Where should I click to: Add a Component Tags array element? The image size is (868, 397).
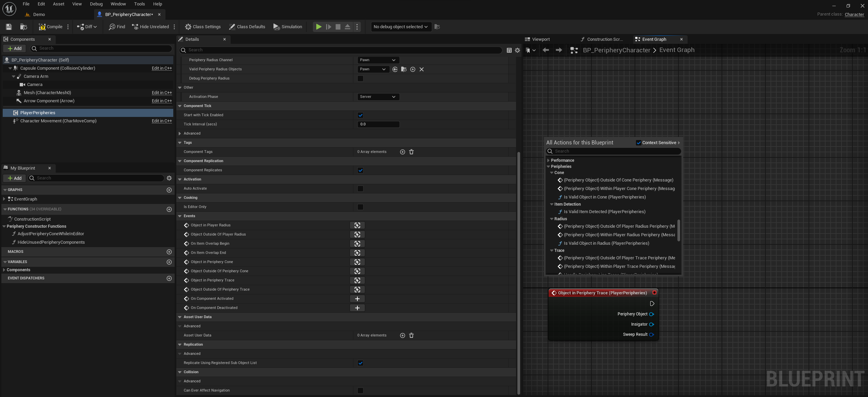(x=403, y=152)
